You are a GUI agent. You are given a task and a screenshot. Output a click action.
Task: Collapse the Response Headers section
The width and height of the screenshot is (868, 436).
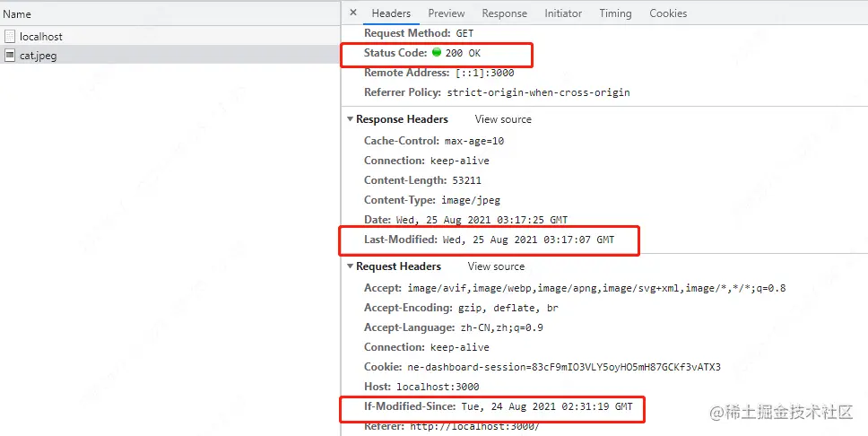coord(350,119)
